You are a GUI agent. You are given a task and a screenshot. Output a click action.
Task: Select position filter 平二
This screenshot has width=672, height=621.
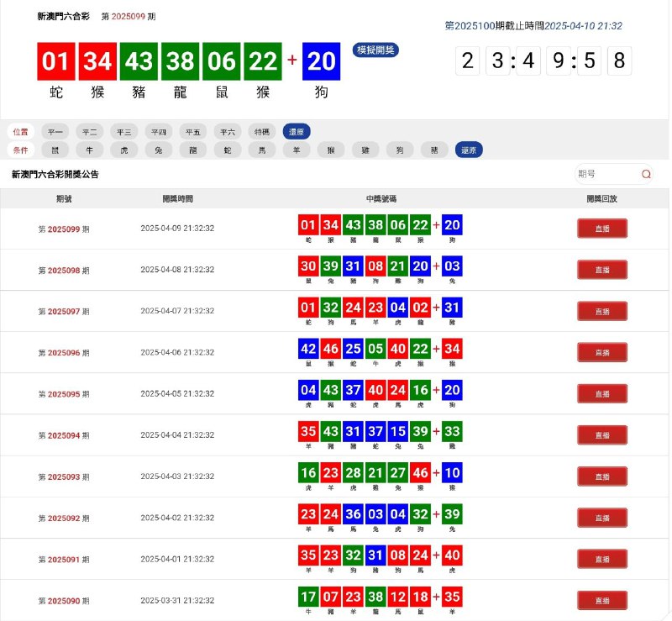point(90,132)
